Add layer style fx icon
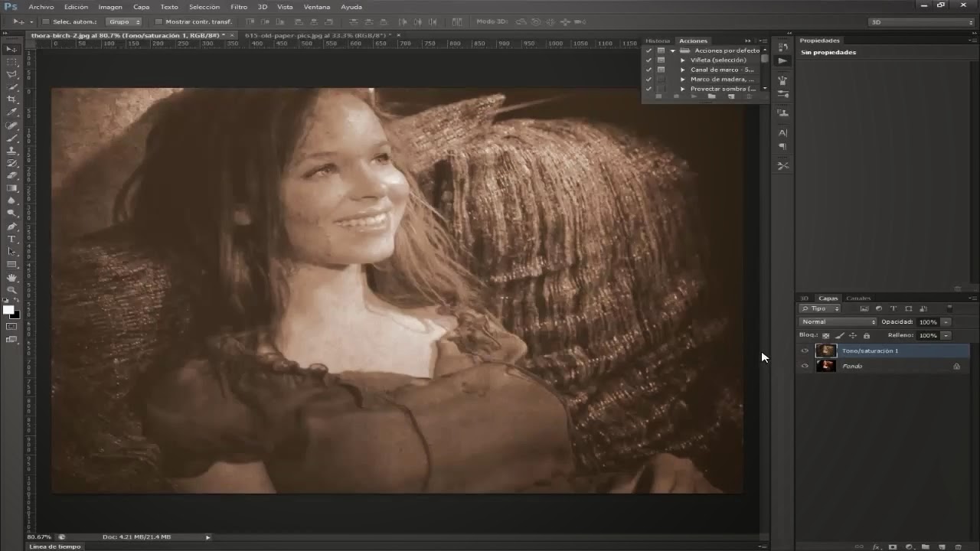The width and height of the screenshot is (980, 551). (x=877, y=546)
